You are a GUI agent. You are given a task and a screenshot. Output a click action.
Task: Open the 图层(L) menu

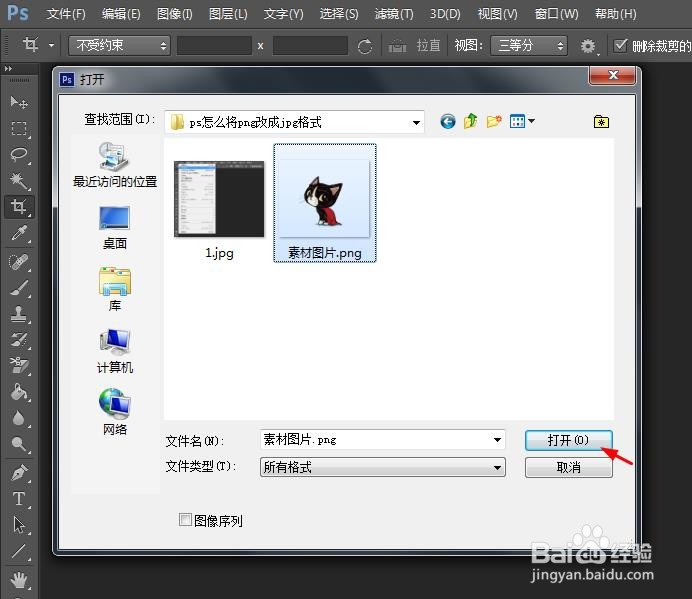coord(228,14)
